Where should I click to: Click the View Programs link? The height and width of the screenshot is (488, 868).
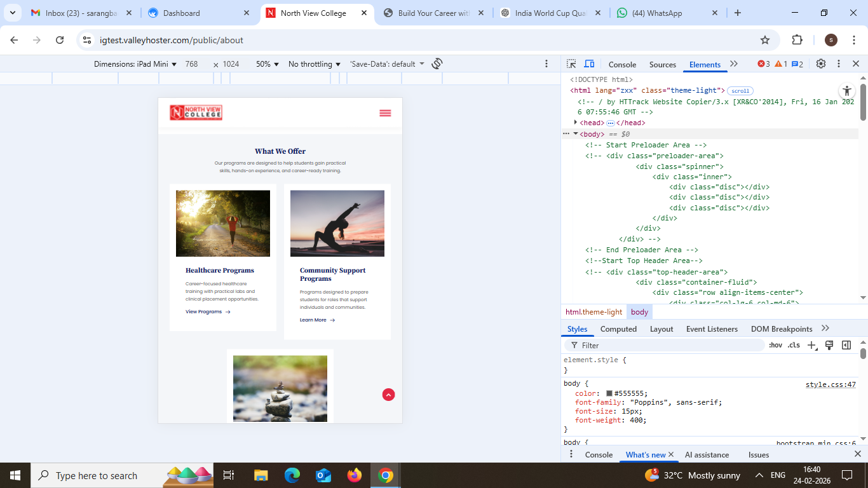click(208, 312)
